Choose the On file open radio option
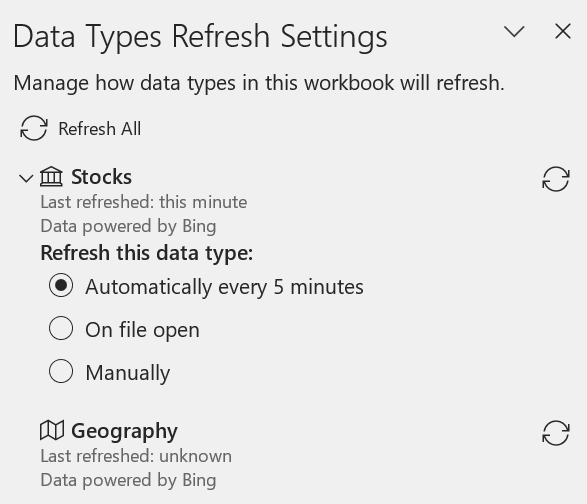The image size is (587, 504). (x=61, y=328)
